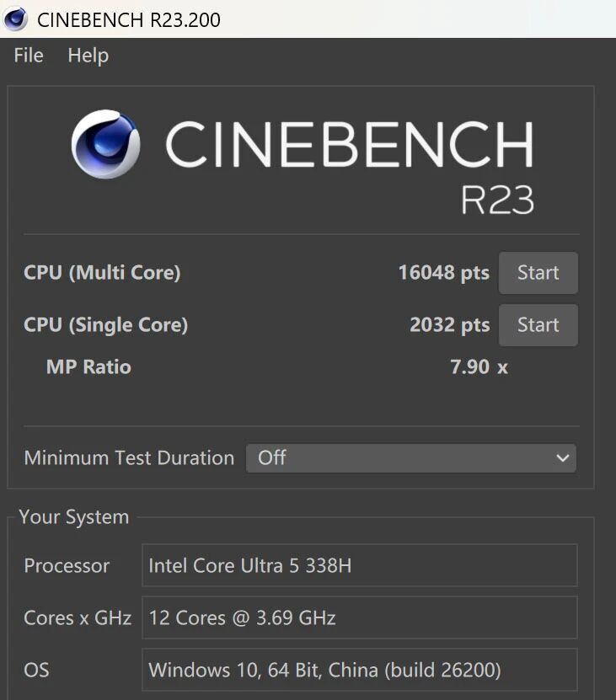Open the File menu

point(29,56)
